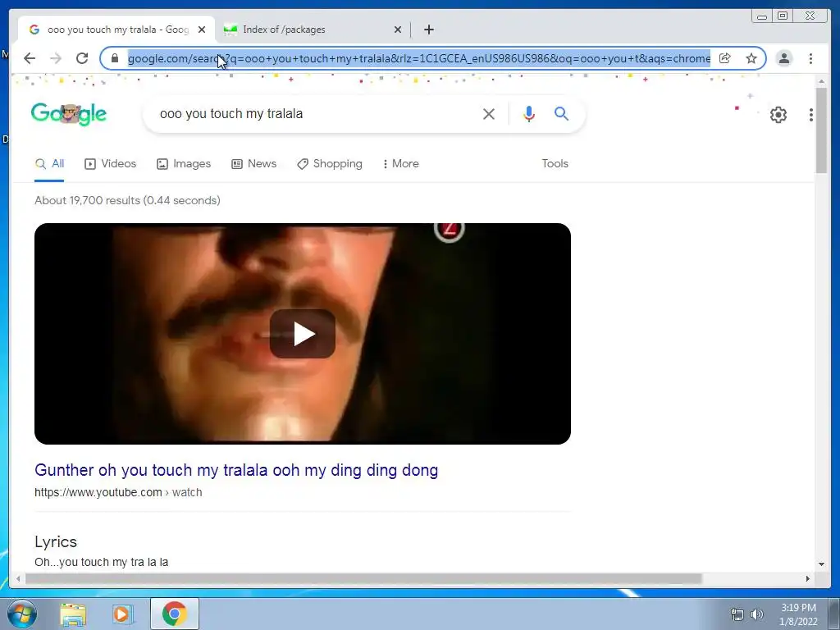Select the 'ooo you touch my tralala' tab
This screenshot has height=630, width=840.
pos(116,30)
